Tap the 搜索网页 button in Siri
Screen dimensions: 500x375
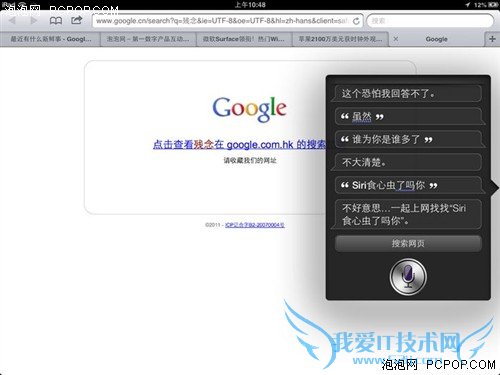pos(408,243)
